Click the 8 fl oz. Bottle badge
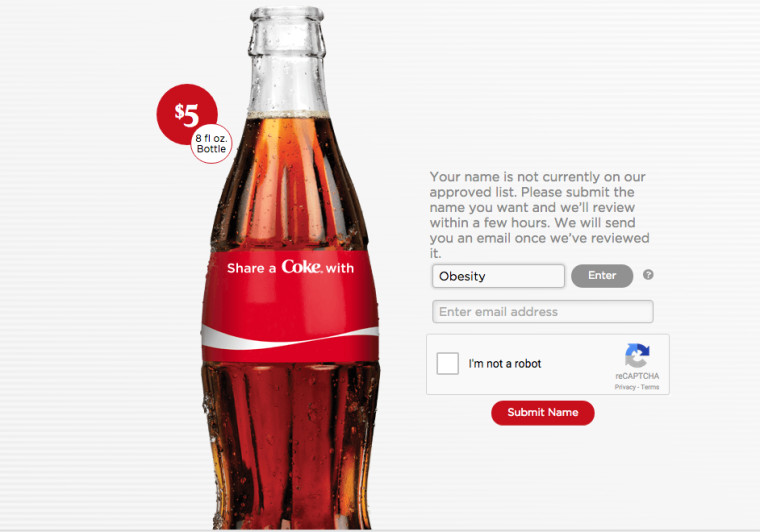 pyautogui.click(x=211, y=143)
